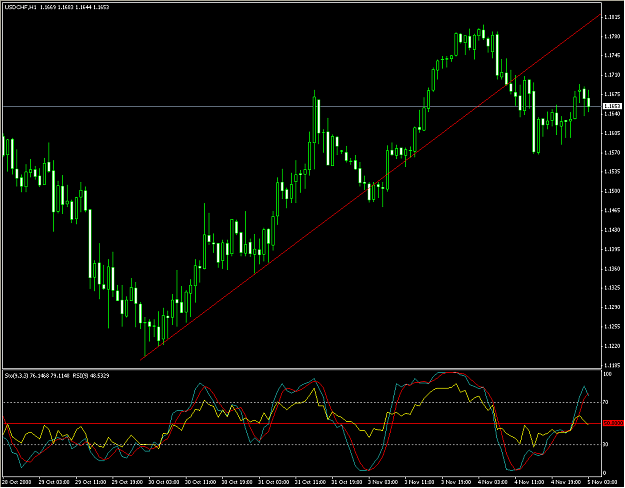Click price scale label 1.1325
This screenshot has height=488, width=625.
(x=612, y=288)
